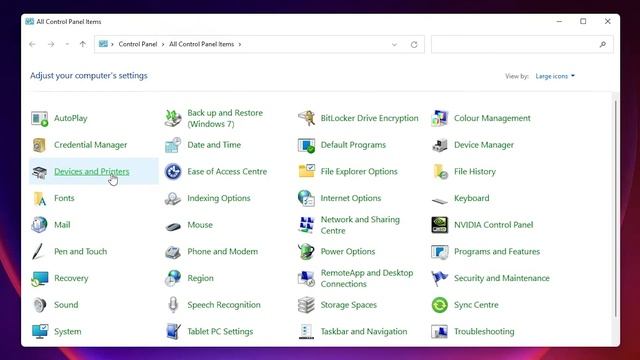Click the vertical scrollbar

coord(616,208)
